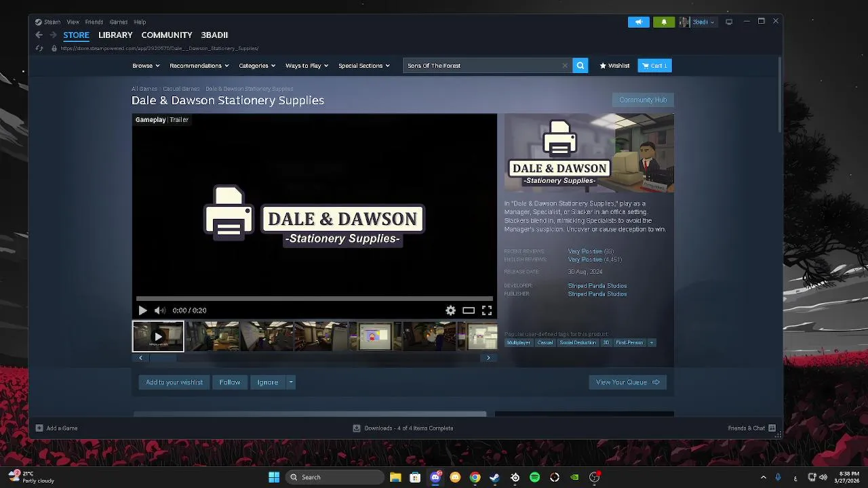
Task: Go forward with the right arrow
Action: pyautogui.click(x=53, y=35)
